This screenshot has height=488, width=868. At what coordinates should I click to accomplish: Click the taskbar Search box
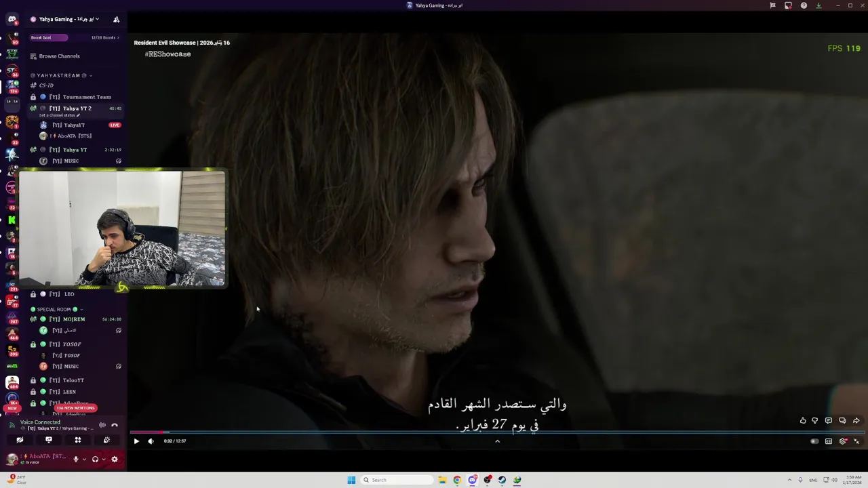pos(397,480)
